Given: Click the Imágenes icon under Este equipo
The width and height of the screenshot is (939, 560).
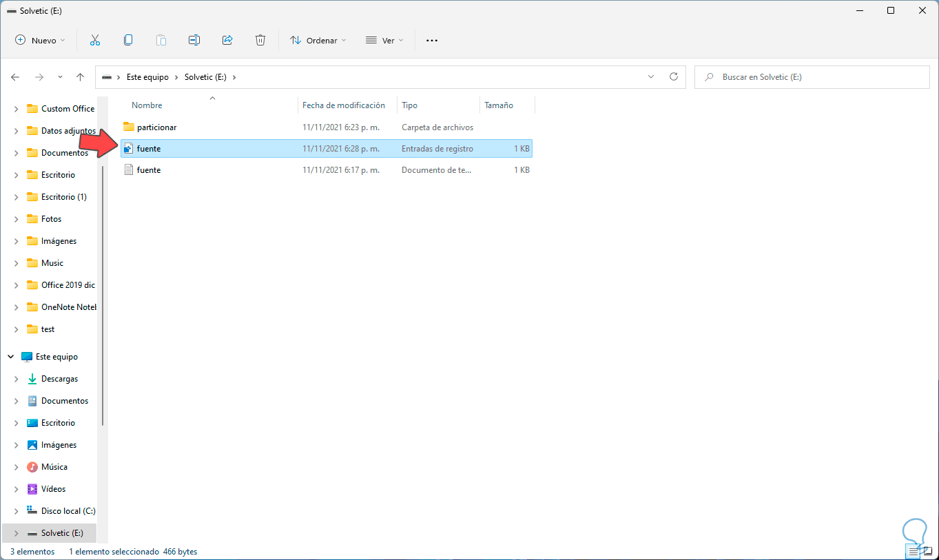Looking at the screenshot, I should 32,445.
